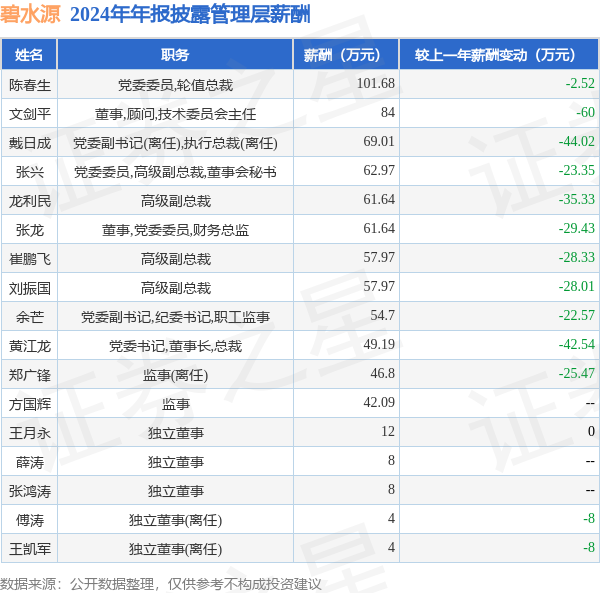
Task: Click 党委书记,董事长,总裁 cell
Action: [175, 346]
